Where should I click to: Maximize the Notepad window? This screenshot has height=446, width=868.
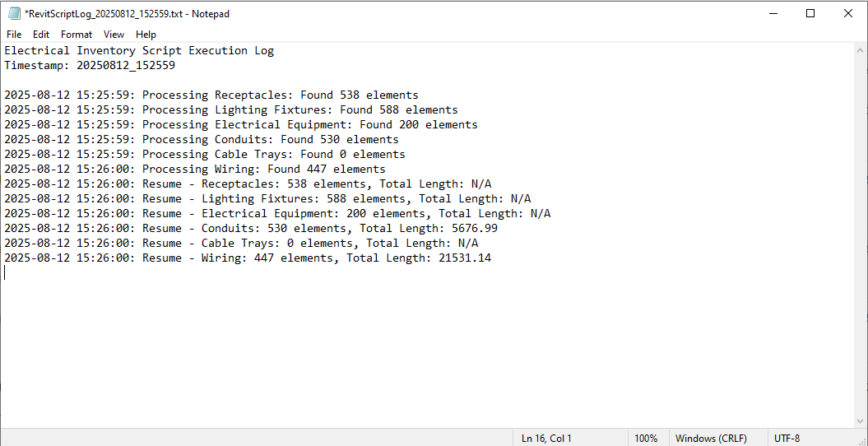point(810,13)
